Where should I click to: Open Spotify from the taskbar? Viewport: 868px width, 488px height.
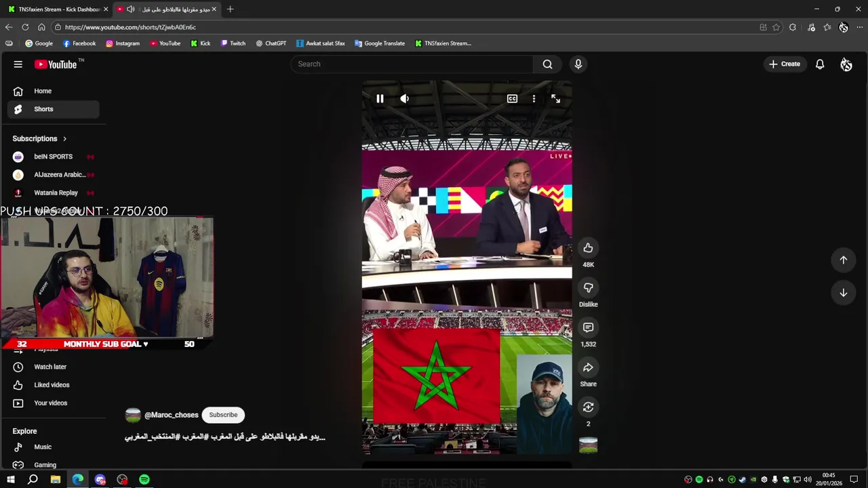[x=144, y=480]
